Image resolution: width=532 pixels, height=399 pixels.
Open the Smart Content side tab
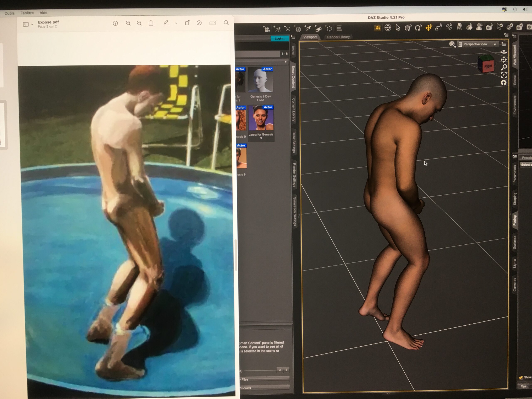[293, 77]
